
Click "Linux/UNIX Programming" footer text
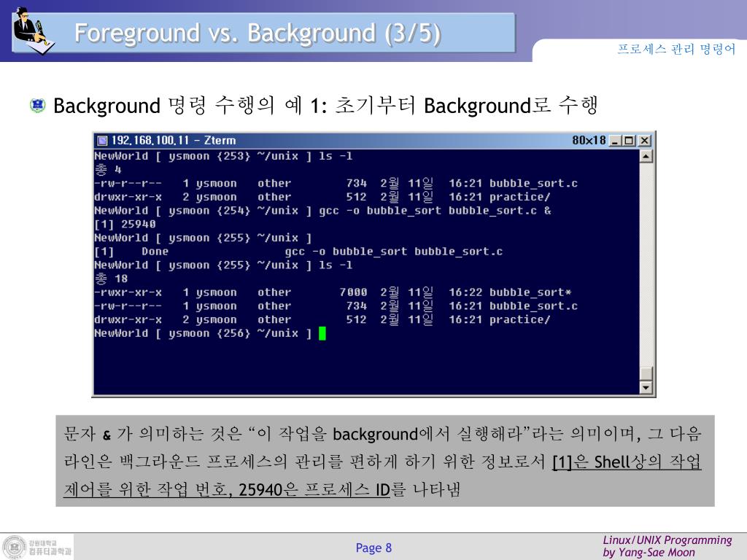click(x=667, y=540)
